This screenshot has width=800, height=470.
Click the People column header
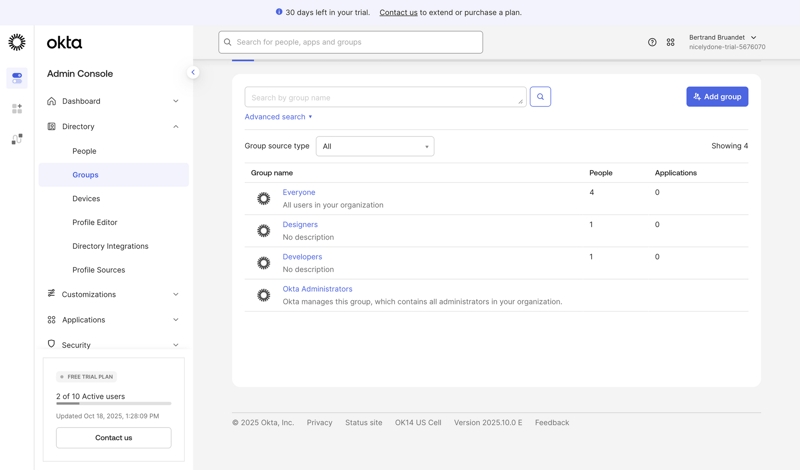pyautogui.click(x=601, y=173)
